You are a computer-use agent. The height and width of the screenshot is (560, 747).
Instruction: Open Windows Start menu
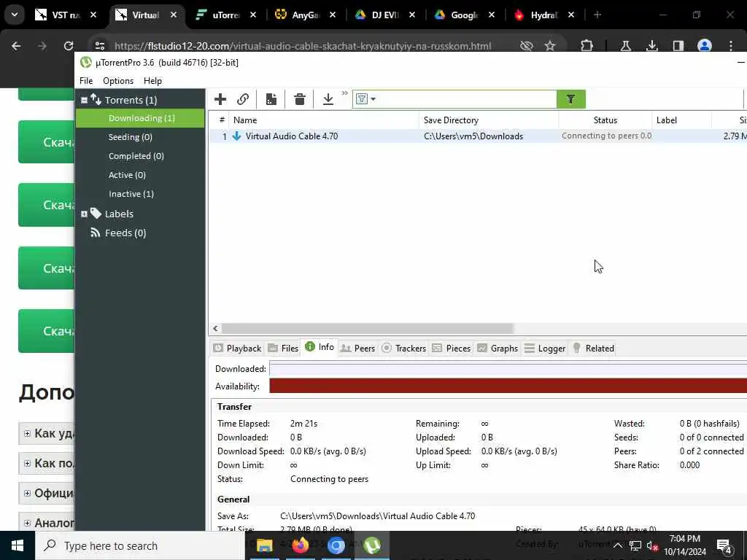pos(18,545)
